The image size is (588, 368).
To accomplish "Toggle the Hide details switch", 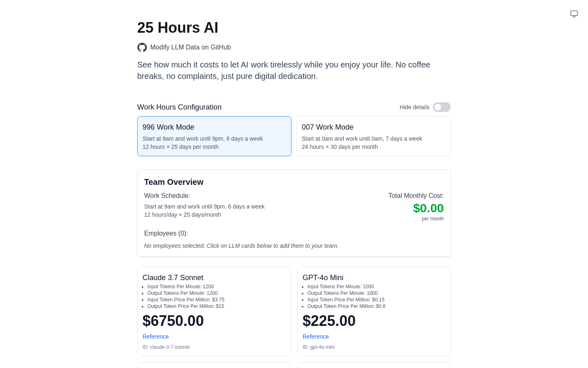I will 442,107.
